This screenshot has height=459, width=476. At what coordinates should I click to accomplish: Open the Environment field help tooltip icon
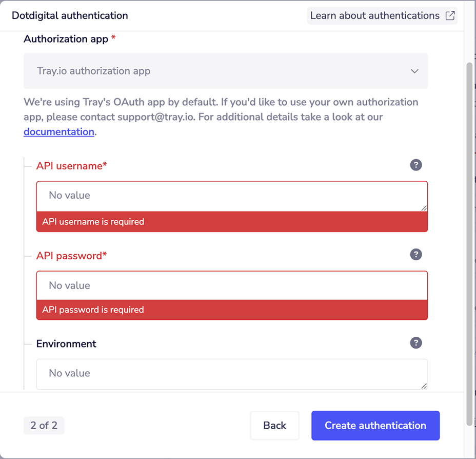pyautogui.click(x=416, y=343)
